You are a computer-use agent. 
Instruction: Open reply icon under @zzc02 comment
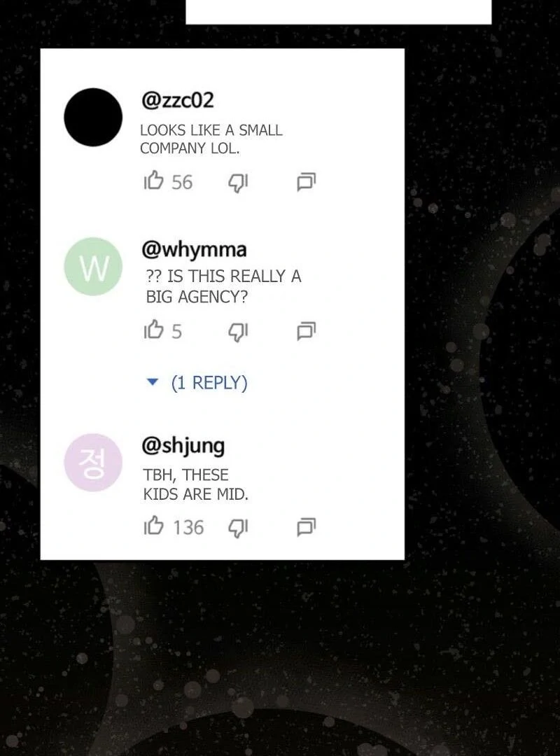click(x=307, y=182)
